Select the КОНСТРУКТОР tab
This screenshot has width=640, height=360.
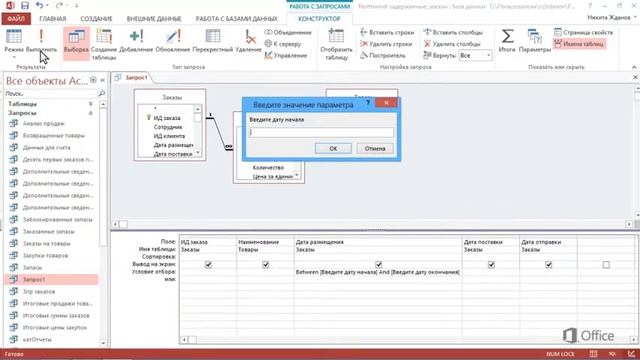coord(319,19)
